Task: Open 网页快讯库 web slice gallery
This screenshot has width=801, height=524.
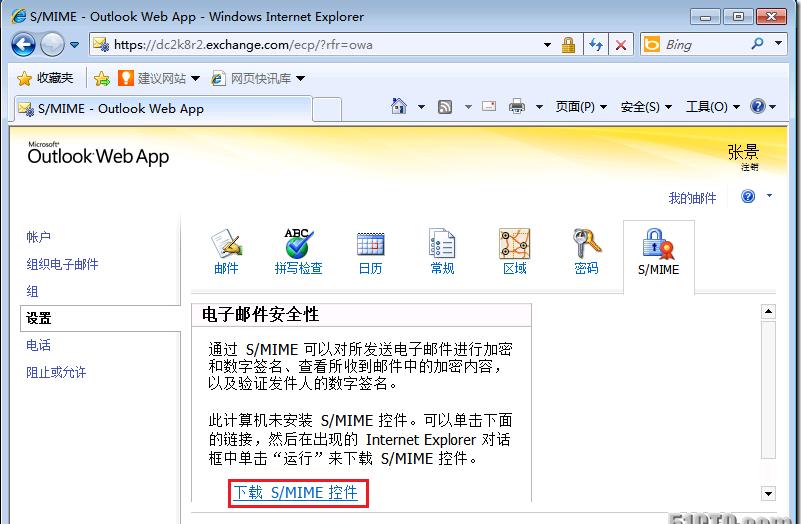Action: tap(258, 78)
